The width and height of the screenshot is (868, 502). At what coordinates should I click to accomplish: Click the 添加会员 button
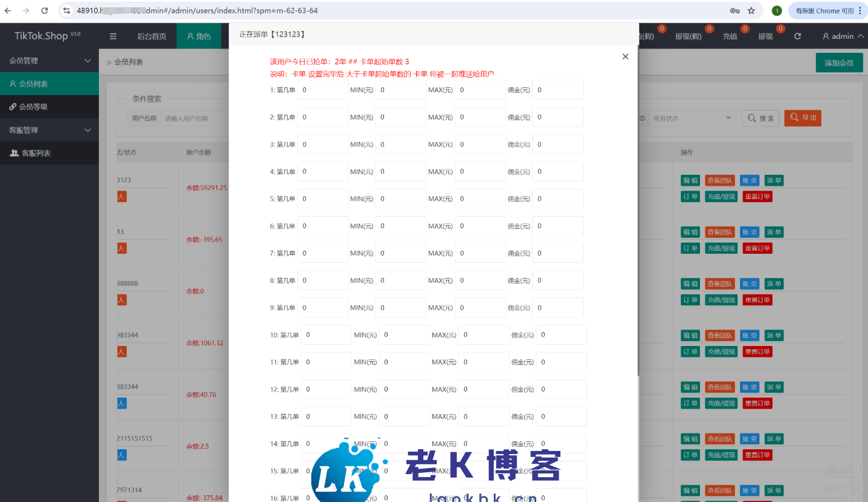(x=839, y=63)
